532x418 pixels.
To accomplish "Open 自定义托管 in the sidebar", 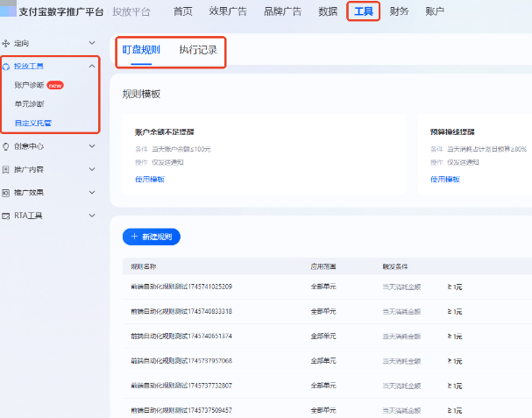I will click(x=33, y=123).
